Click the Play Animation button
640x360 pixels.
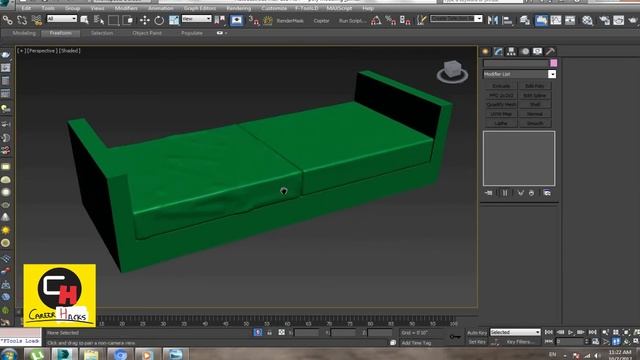coord(570,332)
